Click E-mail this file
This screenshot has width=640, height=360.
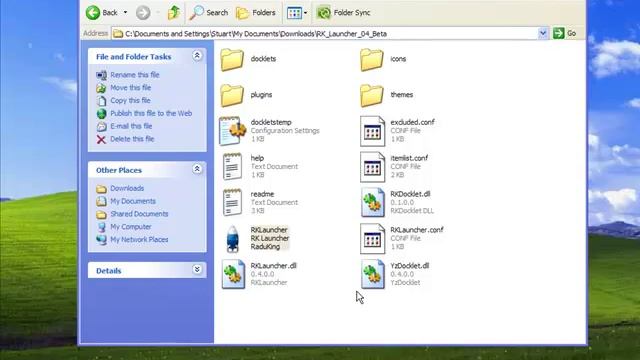pos(131,126)
